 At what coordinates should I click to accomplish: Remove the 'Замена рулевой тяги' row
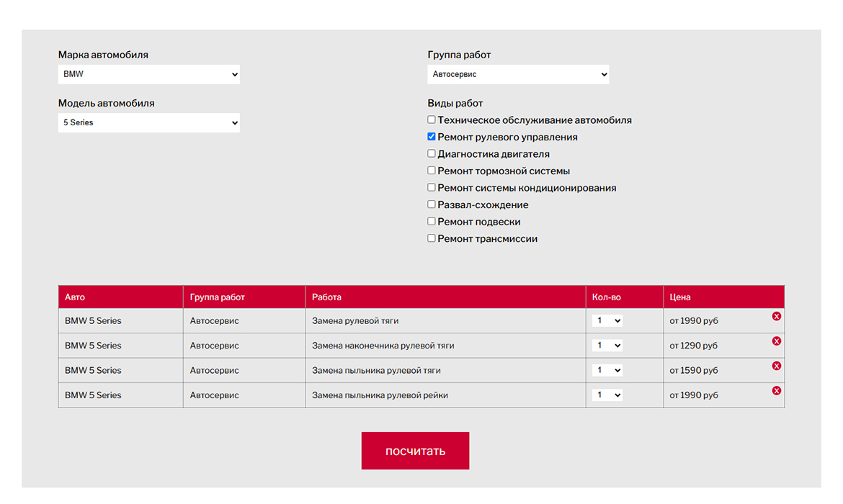click(x=776, y=317)
